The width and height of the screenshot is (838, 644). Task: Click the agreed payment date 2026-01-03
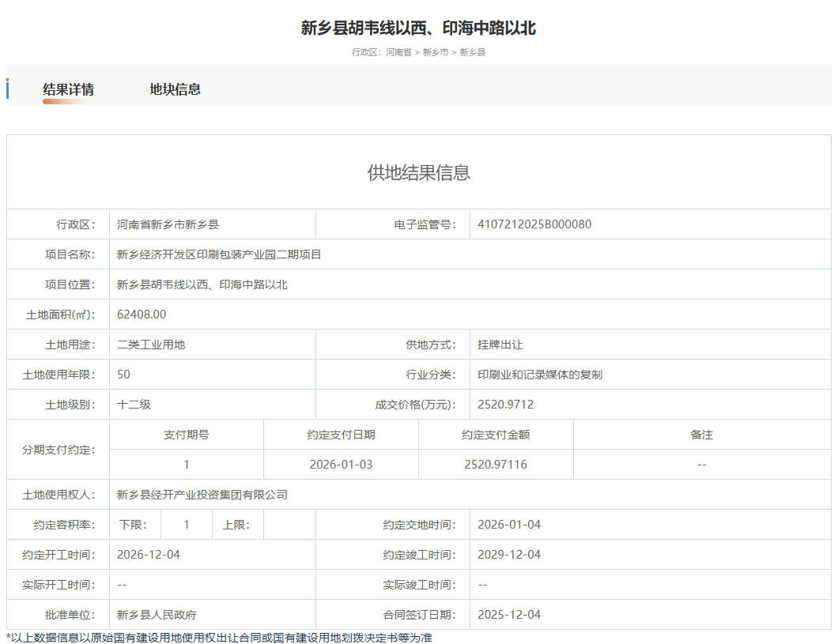coord(341,465)
